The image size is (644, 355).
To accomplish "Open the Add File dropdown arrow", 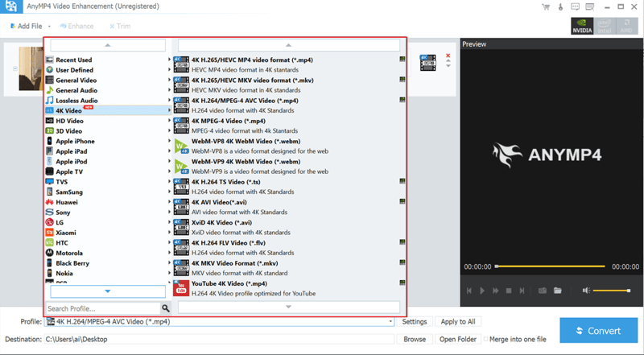I will [x=49, y=27].
